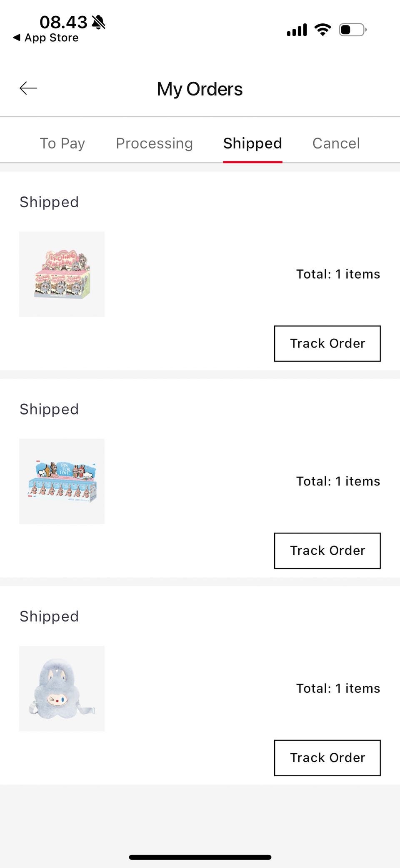Tap the back arrow beside My Orders
400x868 pixels.
[28, 88]
